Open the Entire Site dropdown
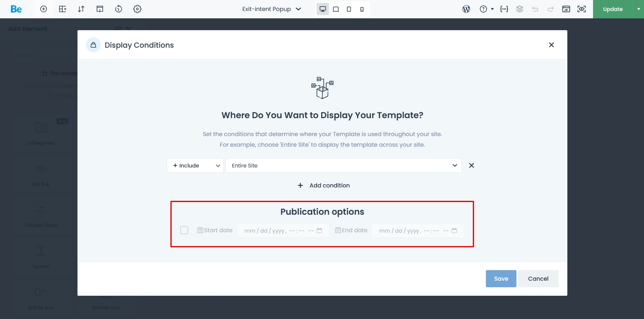Screen dimensions: 644x319 [344, 165]
